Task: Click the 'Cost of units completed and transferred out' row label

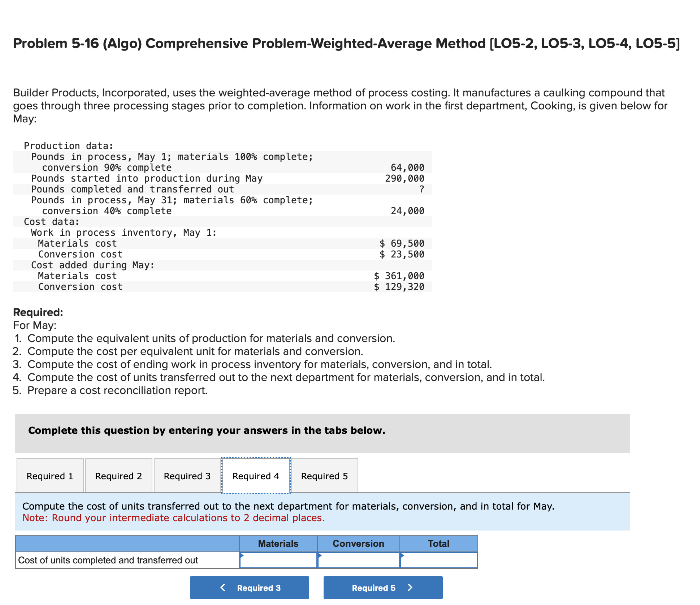Action: [x=108, y=560]
